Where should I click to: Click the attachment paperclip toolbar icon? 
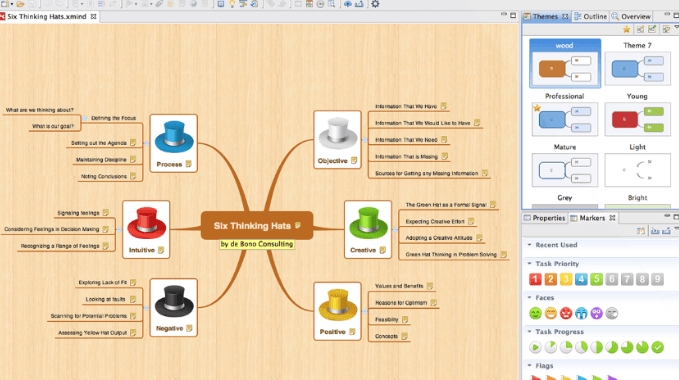coord(159,4)
